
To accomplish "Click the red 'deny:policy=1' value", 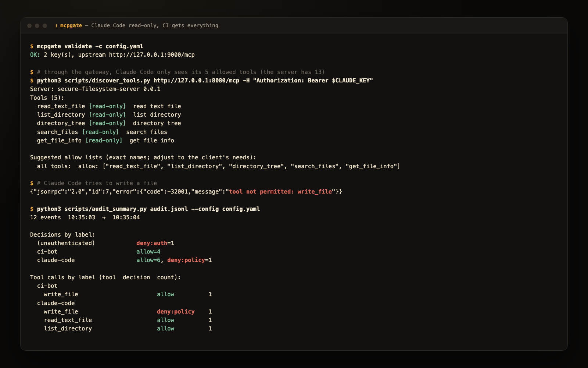I will tap(190, 260).
